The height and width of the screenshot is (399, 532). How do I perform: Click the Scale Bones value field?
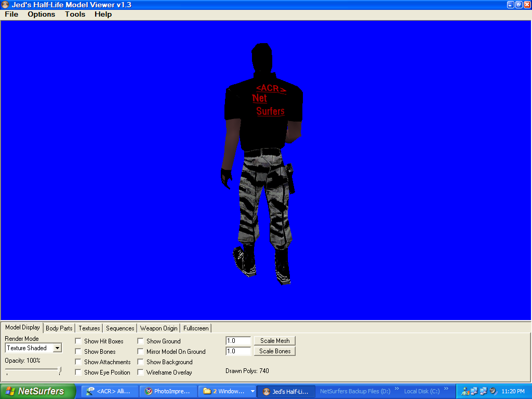click(238, 351)
